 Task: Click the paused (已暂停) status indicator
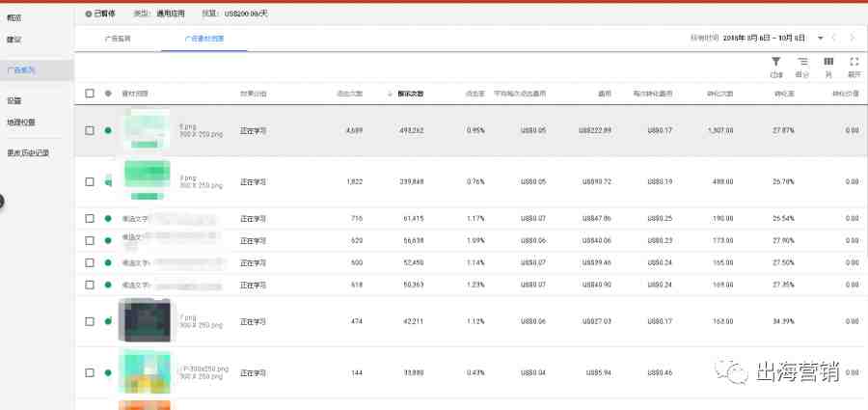100,14
